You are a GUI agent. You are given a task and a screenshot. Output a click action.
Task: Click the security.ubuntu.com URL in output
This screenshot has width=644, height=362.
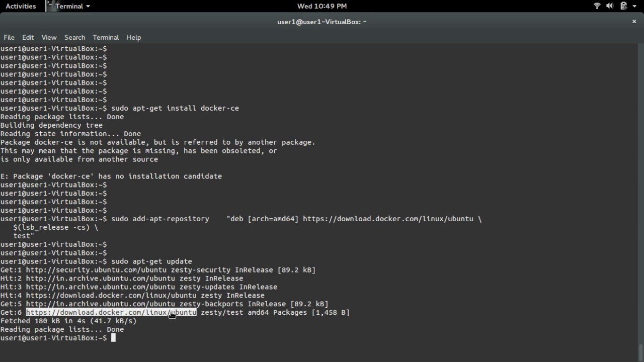coord(96,270)
